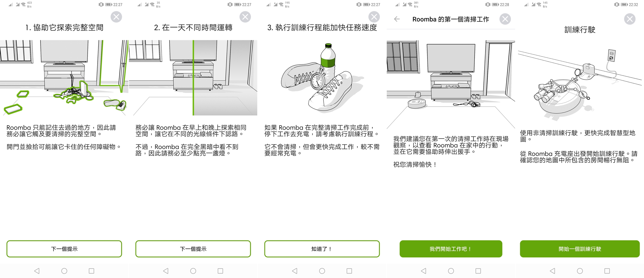Viewport: 644px width, 278px height.
Task: Go back from Roomba's first cleaning job
Action: point(397,19)
